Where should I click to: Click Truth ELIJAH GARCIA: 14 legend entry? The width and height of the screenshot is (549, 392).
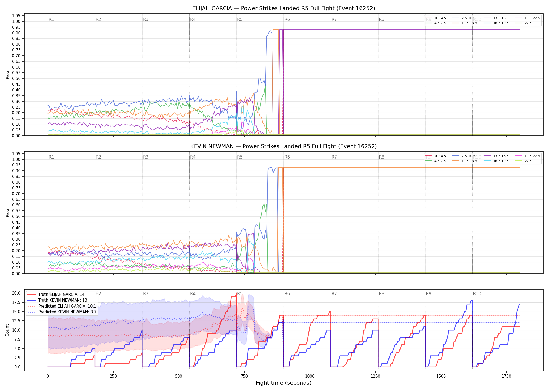click(56, 295)
